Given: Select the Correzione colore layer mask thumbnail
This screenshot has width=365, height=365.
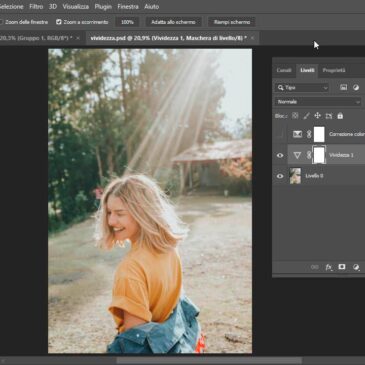Looking at the screenshot, I should click(319, 134).
